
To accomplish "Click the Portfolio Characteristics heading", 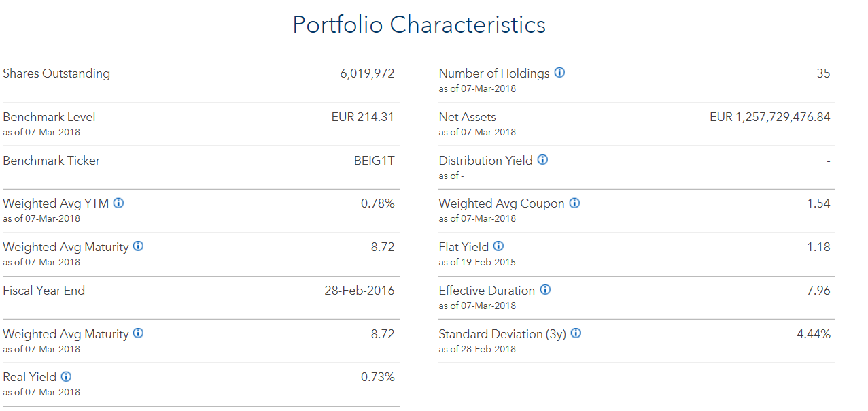I will point(419,25).
